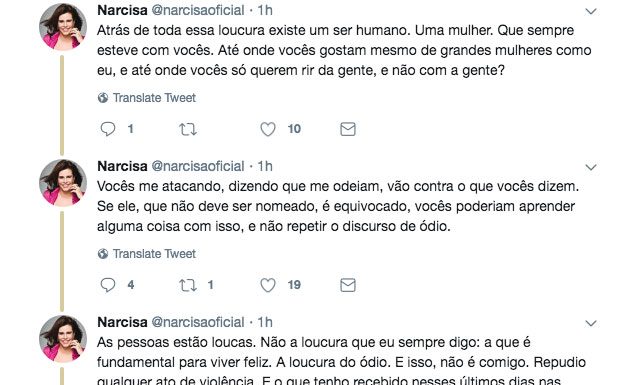Retweet the first tweet about 'loucura'

[188, 129]
